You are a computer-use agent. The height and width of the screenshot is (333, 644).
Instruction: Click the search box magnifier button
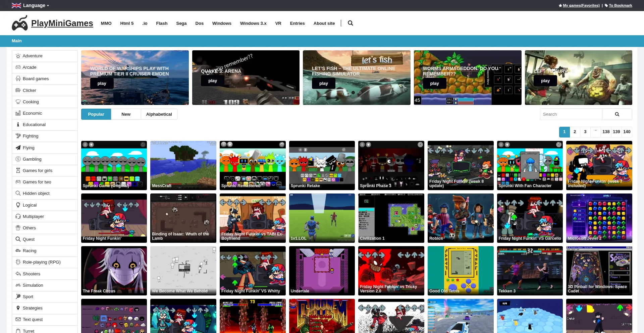pos(617,114)
